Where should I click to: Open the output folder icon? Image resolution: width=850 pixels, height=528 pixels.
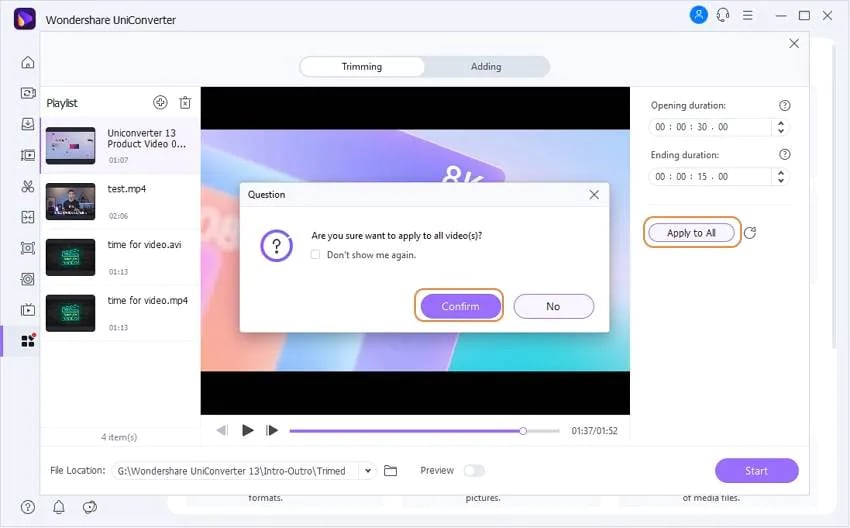tap(390, 471)
